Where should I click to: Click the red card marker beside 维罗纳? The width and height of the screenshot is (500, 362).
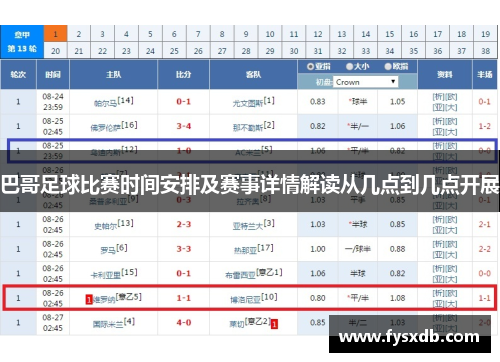tap(89, 300)
